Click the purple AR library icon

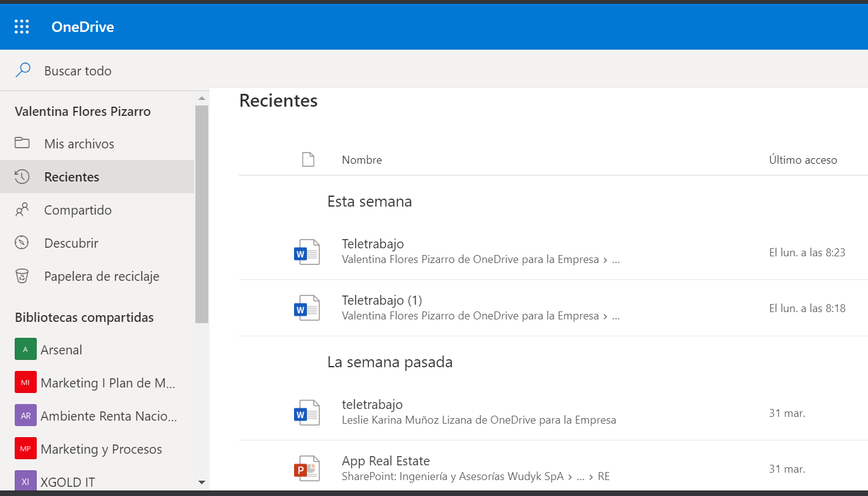pyautogui.click(x=26, y=416)
